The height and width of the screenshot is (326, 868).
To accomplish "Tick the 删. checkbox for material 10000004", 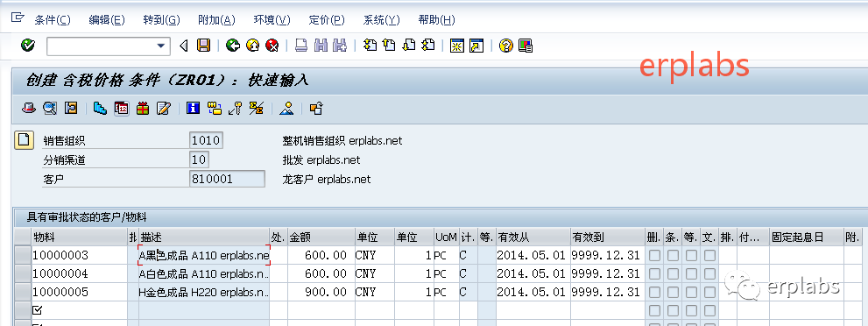I will coord(654,273).
